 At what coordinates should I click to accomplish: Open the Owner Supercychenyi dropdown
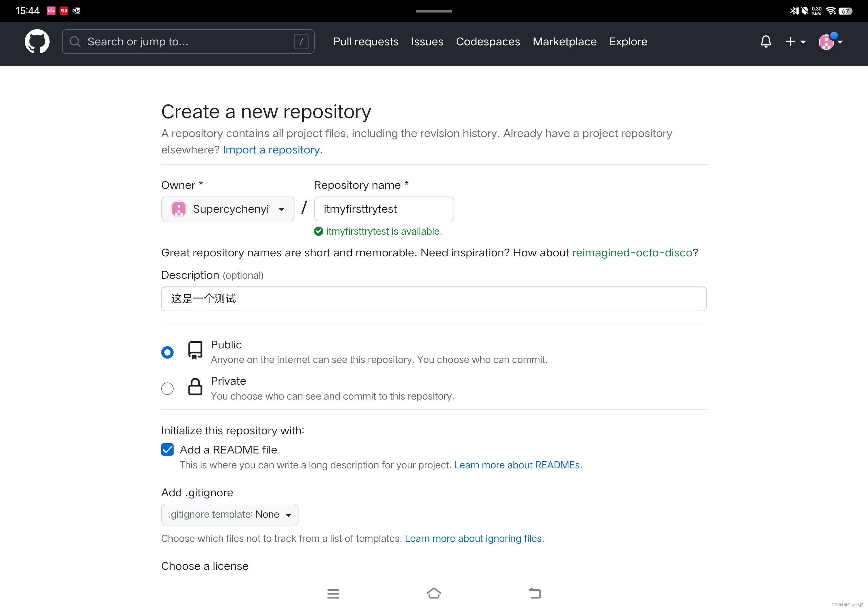pyautogui.click(x=228, y=209)
